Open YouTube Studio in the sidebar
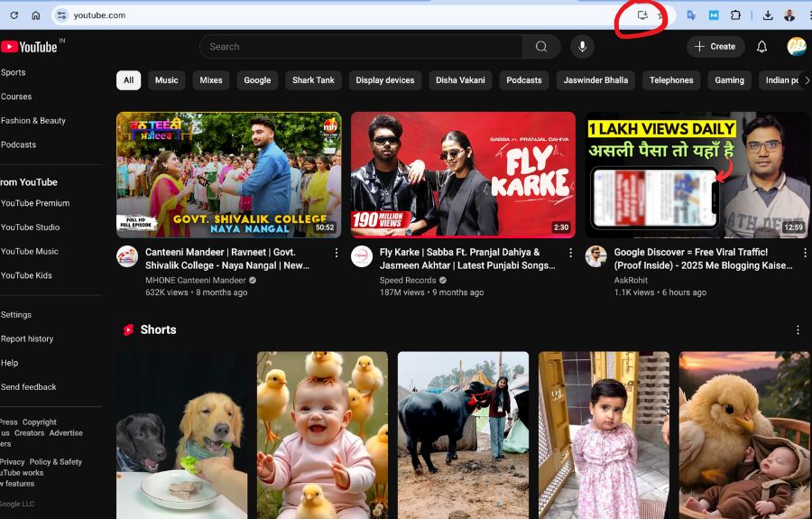The width and height of the screenshot is (812, 519). 31,227
